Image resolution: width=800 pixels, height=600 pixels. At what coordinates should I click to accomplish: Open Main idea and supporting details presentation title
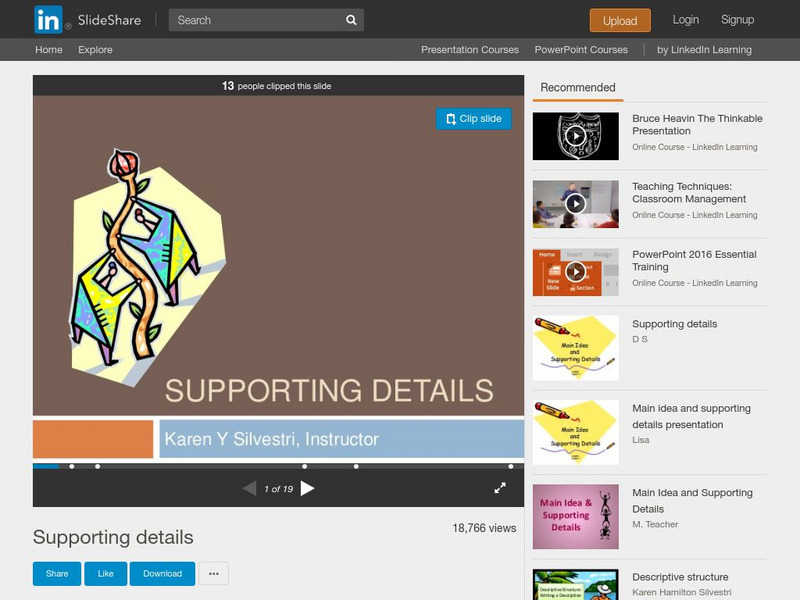click(691, 416)
